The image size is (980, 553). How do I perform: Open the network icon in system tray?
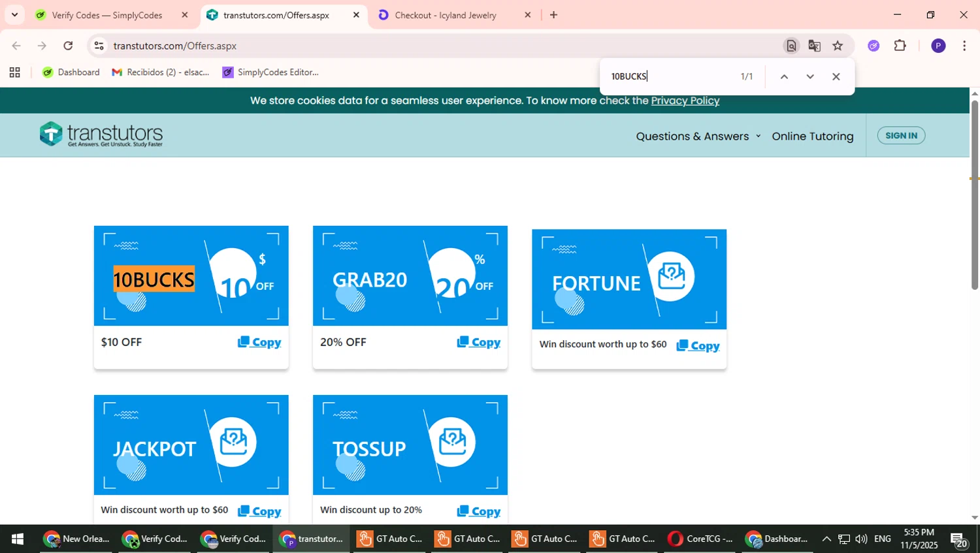[x=844, y=539]
